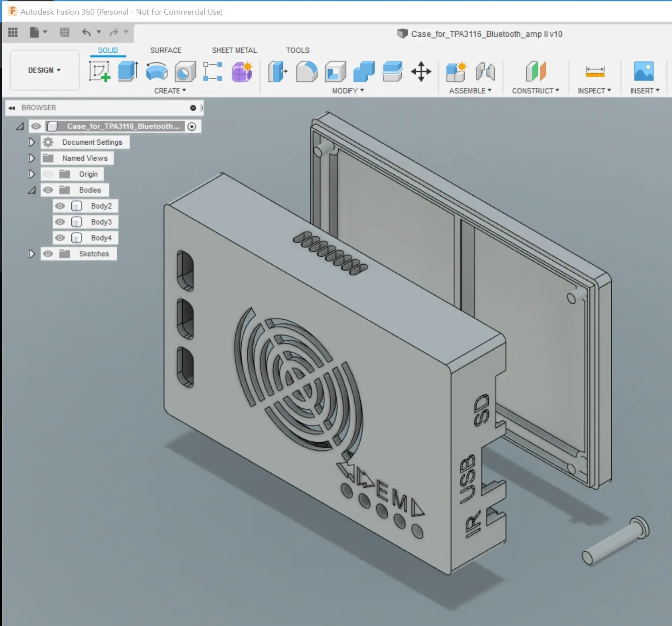Select the Shell tool
The image size is (672, 626).
click(336, 71)
